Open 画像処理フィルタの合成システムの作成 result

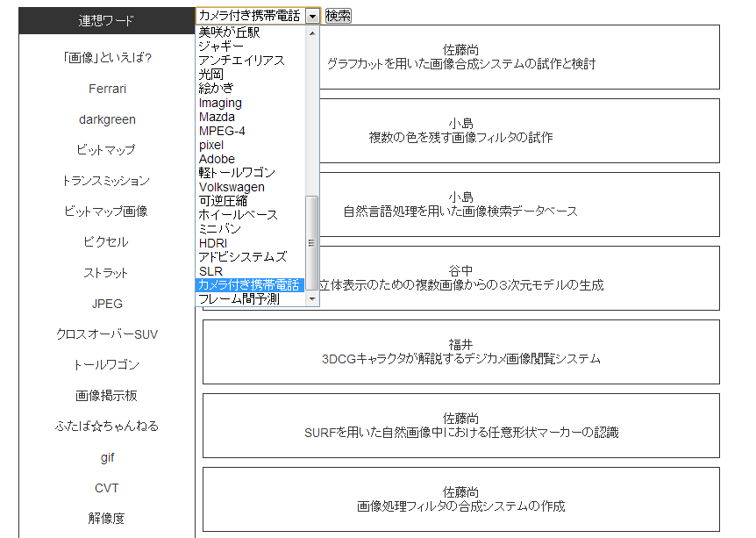(461, 499)
